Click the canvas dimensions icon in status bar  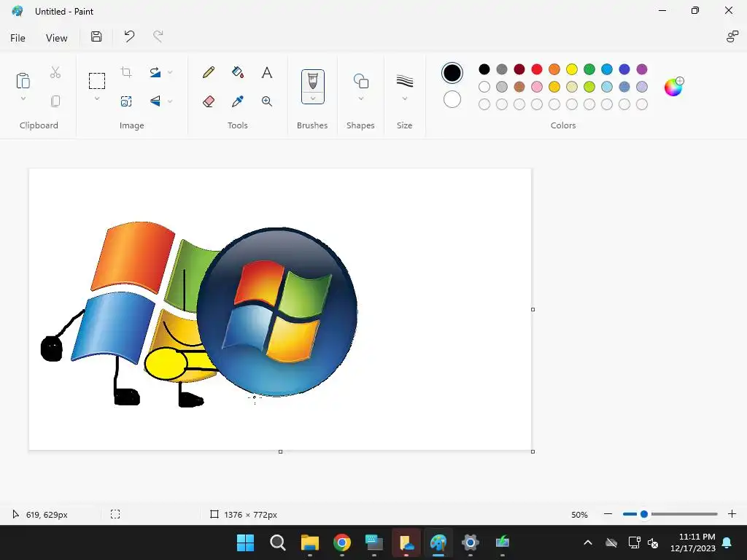214,514
